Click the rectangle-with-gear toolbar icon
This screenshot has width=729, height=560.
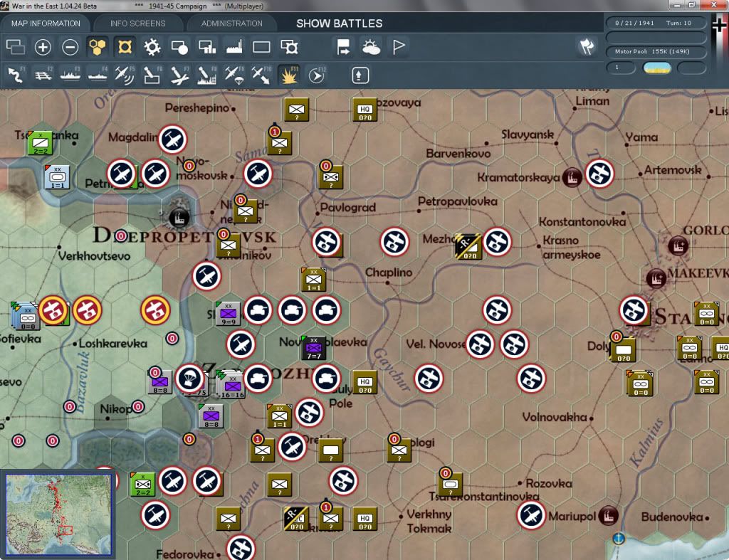pyautogui.click(x=289, y=47)
